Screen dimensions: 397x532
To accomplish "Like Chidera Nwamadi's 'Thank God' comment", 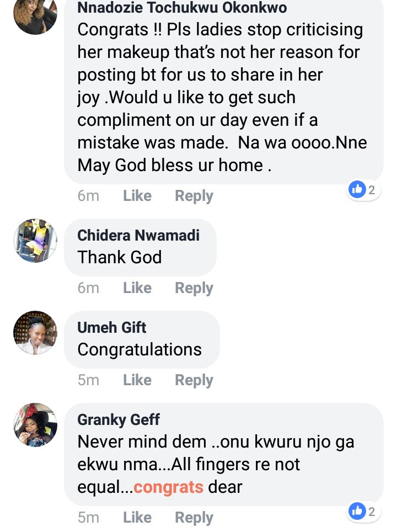I will point(137,288).
